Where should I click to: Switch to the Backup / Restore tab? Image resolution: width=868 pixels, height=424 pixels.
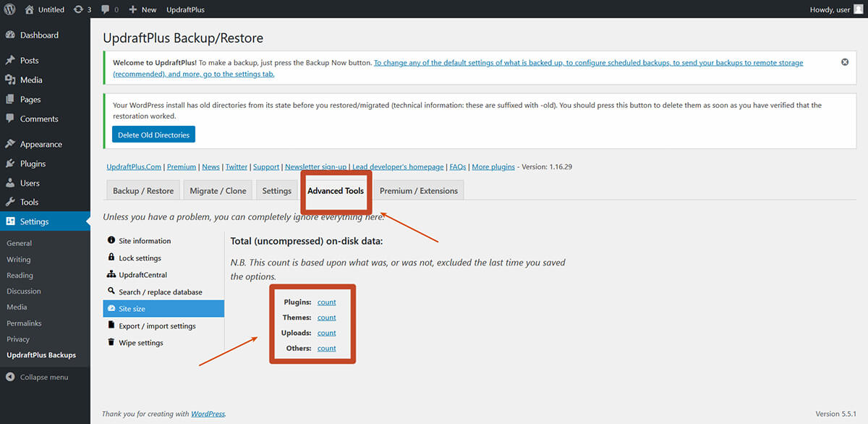coord(143,190)
